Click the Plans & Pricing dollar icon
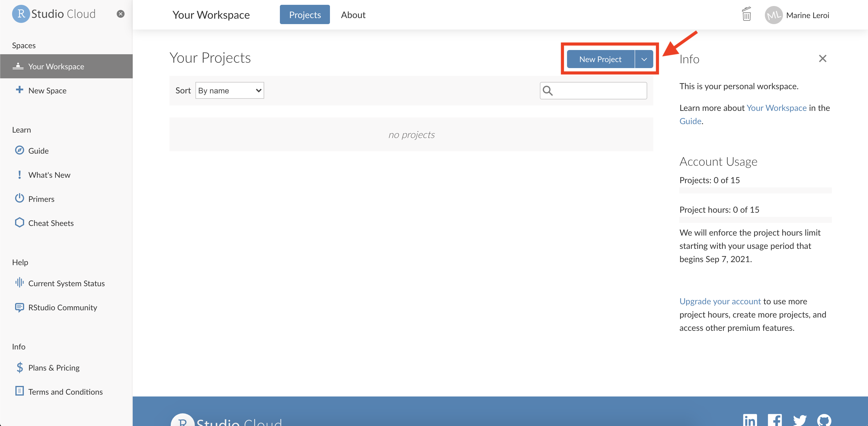This screenshot has height=426, width=868. (20, 368)
